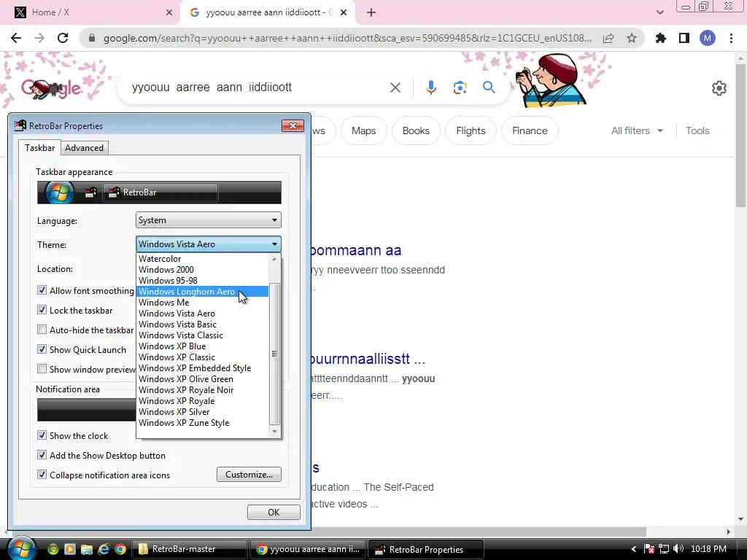Open Google quick settings gear
The height and width of the screenshot is (560, 747).
(719, 88)
